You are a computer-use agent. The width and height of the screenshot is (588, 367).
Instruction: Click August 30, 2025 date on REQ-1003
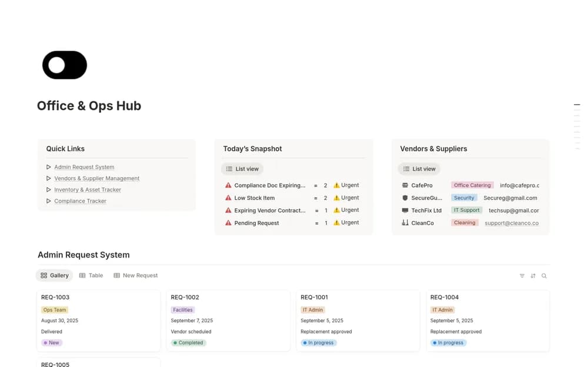point(59,321)
